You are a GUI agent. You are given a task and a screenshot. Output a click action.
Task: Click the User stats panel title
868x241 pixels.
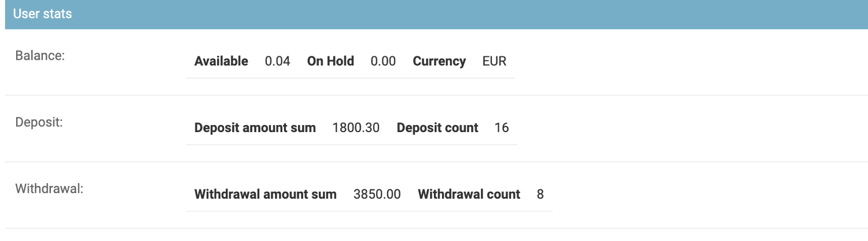[x=42, y=14]
